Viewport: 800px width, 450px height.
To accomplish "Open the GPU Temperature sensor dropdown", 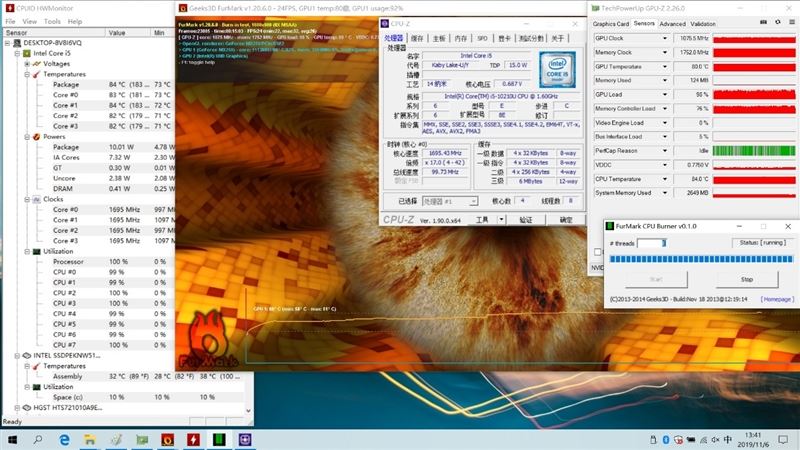I will [664, 67].
